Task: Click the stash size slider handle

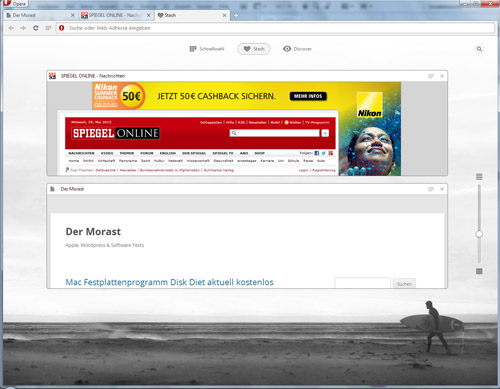Action: [x=479, y=234]
